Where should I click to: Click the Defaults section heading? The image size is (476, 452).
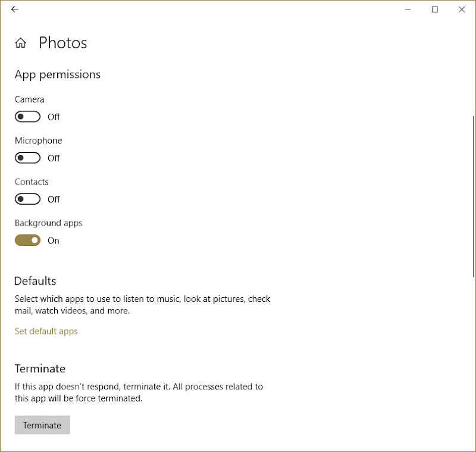tap(35, 281)
